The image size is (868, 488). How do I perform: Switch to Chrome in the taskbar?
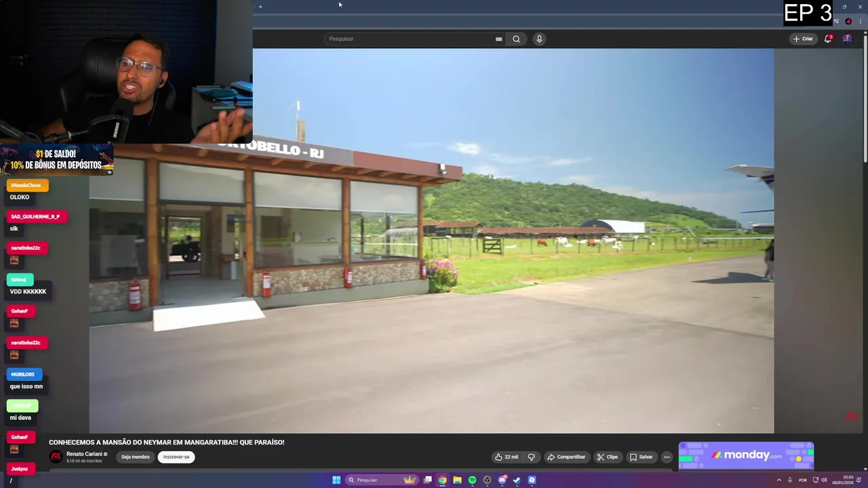tap(442, 480)
